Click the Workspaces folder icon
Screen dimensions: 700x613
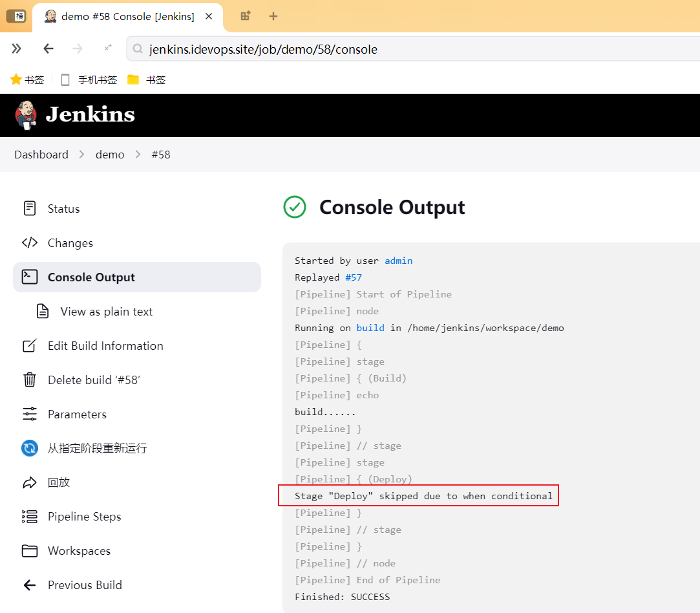tap(30, 550)
